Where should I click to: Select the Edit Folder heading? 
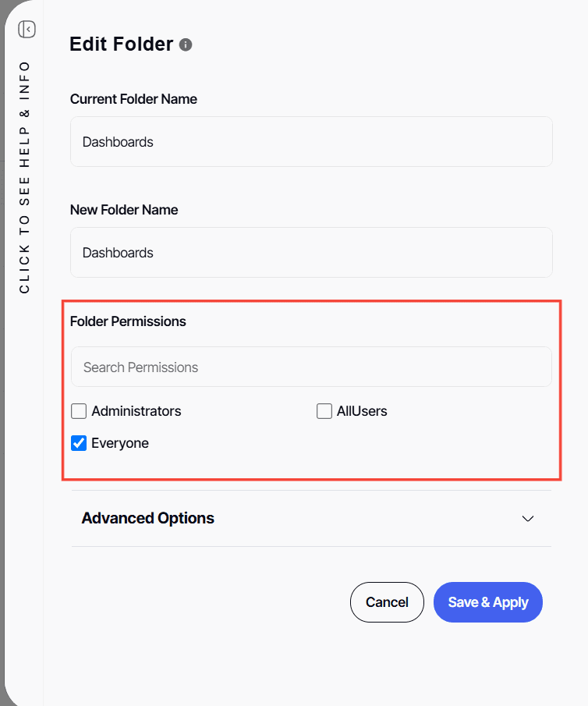[x=121, y=44]
